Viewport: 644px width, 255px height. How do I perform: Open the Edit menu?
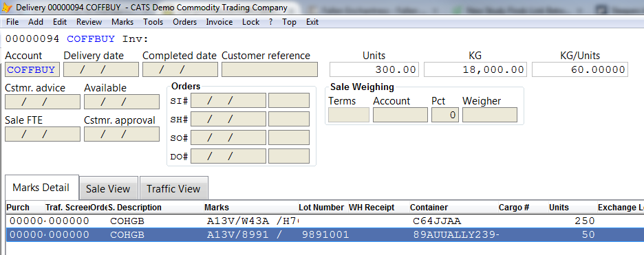click(60, 22)
